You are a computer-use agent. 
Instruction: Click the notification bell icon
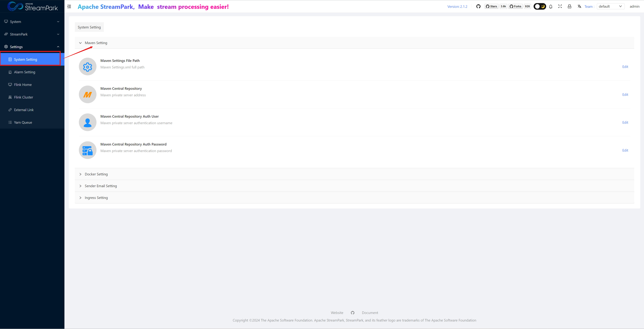point(551,7)
